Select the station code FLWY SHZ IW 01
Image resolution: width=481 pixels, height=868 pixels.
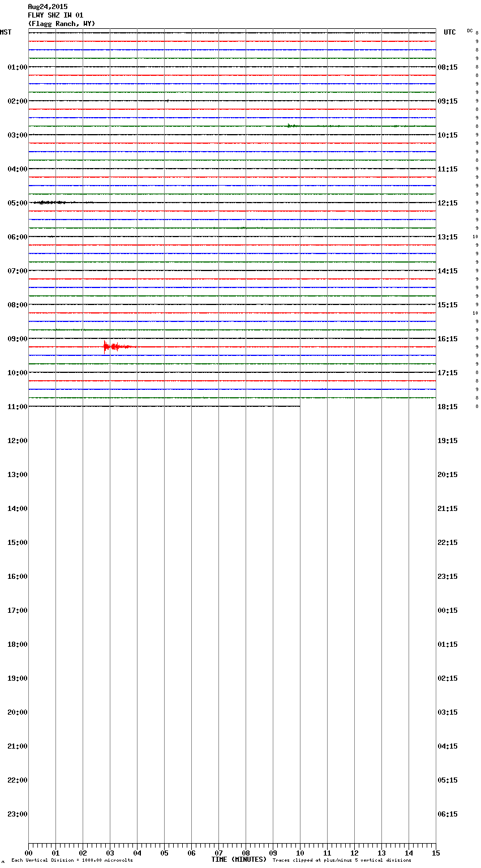coord(55,15)
